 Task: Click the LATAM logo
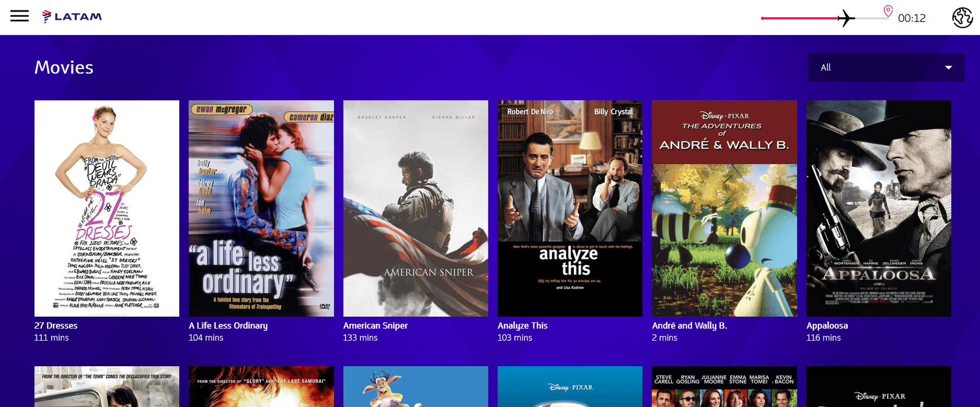(72, 17)
